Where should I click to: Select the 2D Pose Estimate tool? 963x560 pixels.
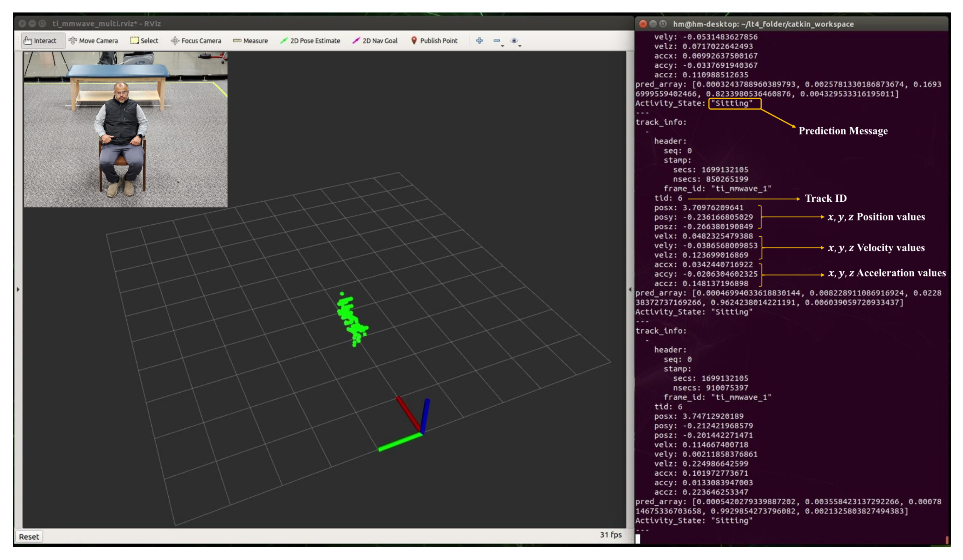click(x=310, y=40)
